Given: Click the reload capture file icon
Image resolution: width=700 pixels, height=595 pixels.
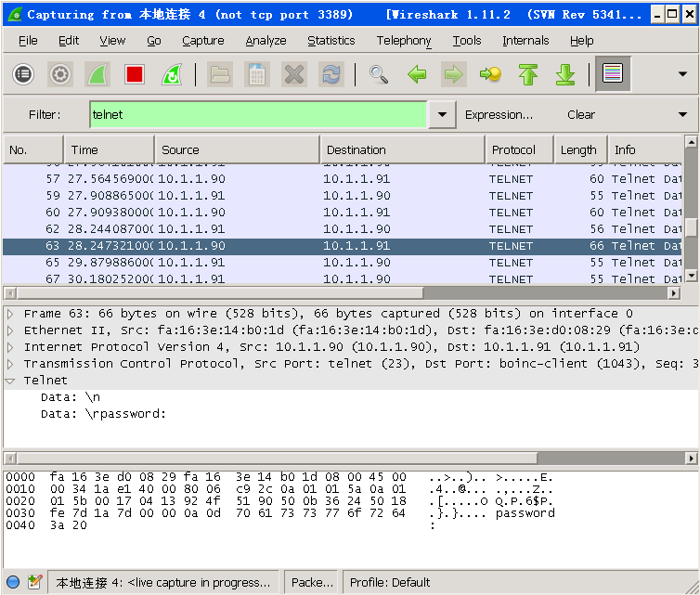Looking at the screenshot, I should click(x=331, y=74).
